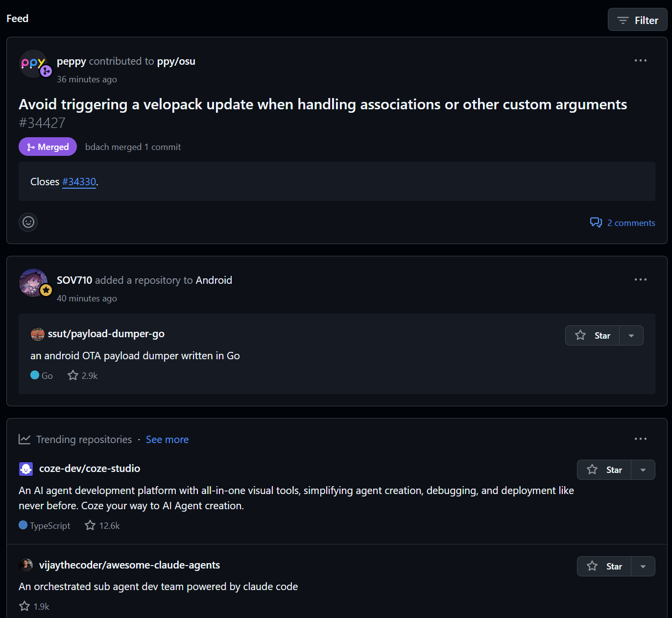Screen dimensions: 672x618
Task: Star the ssut/payload-dumper-go repository
Action: (592, 335)
